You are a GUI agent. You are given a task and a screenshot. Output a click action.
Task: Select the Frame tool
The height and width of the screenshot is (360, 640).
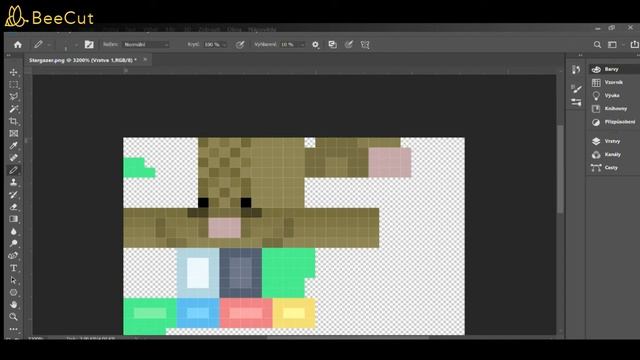click(x=13, y=133)
